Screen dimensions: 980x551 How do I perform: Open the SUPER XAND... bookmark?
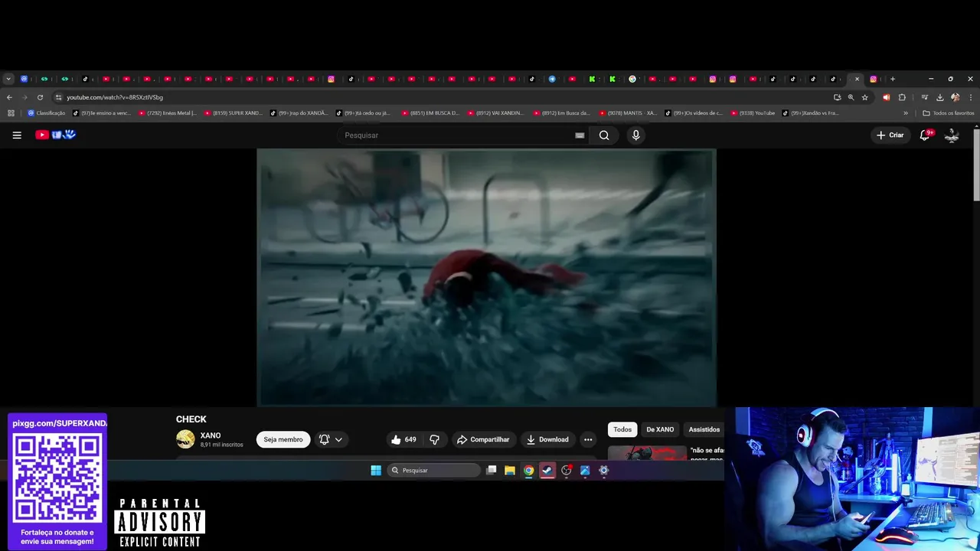point(234,113)
